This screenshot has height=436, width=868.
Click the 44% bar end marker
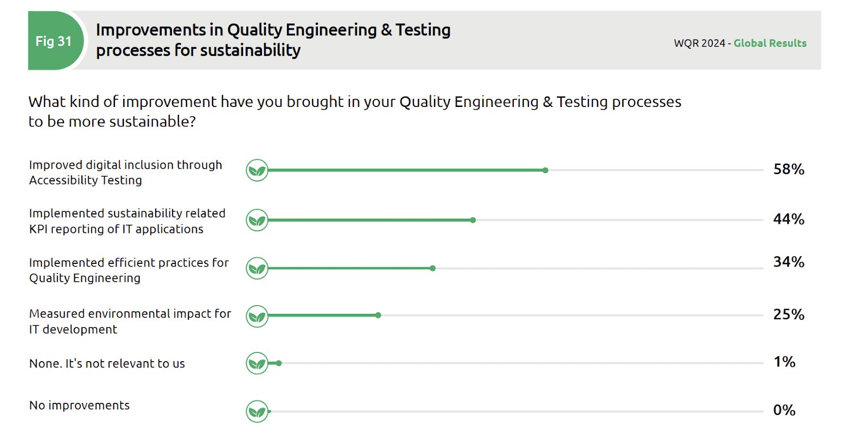tap(473, 220)
